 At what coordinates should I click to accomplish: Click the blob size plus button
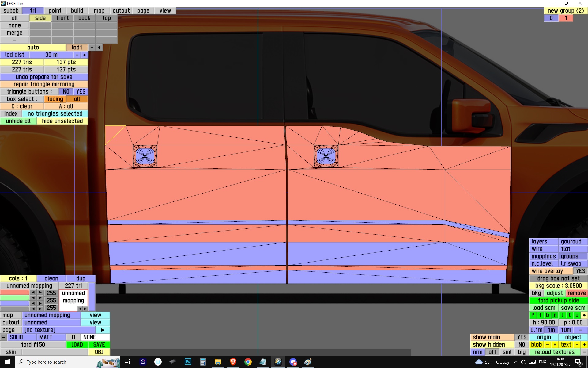(555, 345)
